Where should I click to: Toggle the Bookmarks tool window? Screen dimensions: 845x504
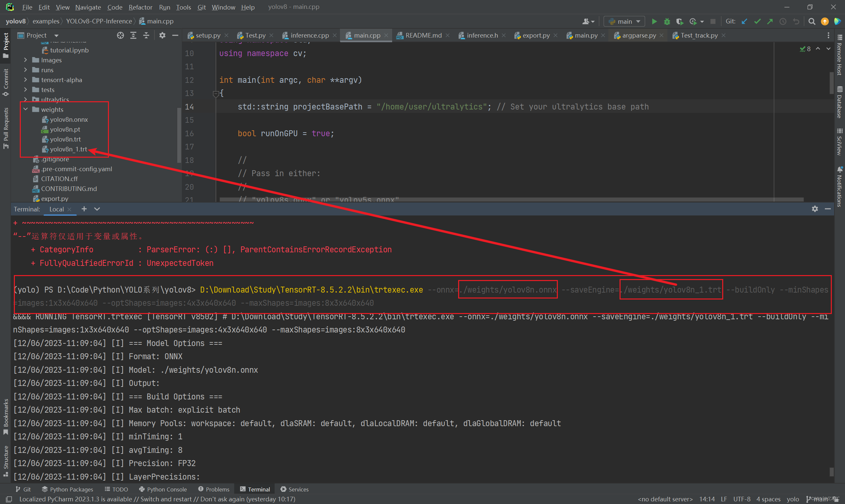point(5,416)
